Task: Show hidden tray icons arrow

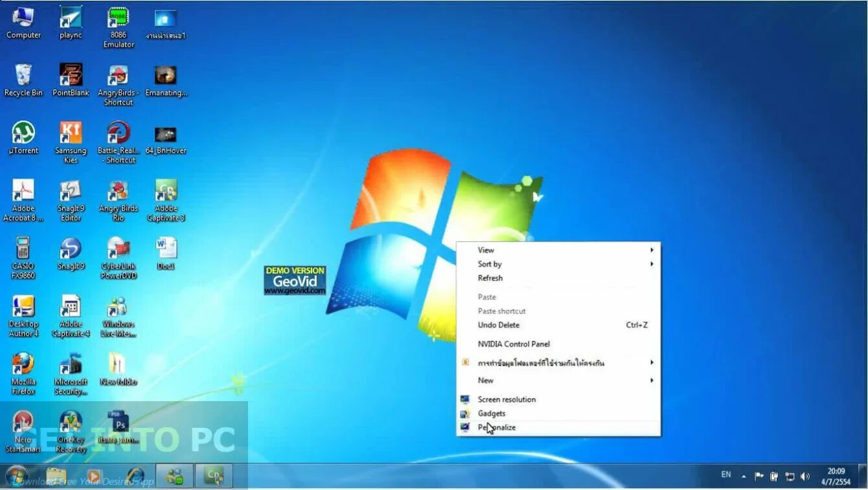Action: click(x=744, y=476)
